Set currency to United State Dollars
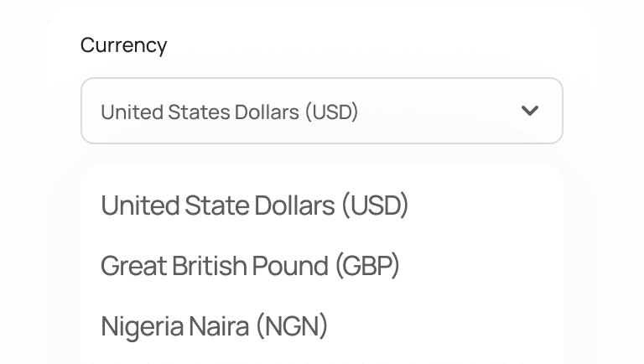 pyautogui.click(x=254, y=205)
